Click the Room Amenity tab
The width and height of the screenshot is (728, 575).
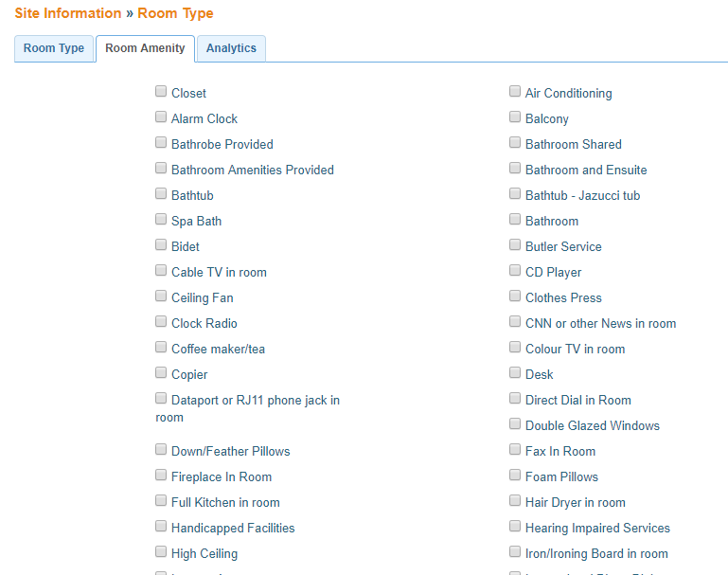pos(145,48)
